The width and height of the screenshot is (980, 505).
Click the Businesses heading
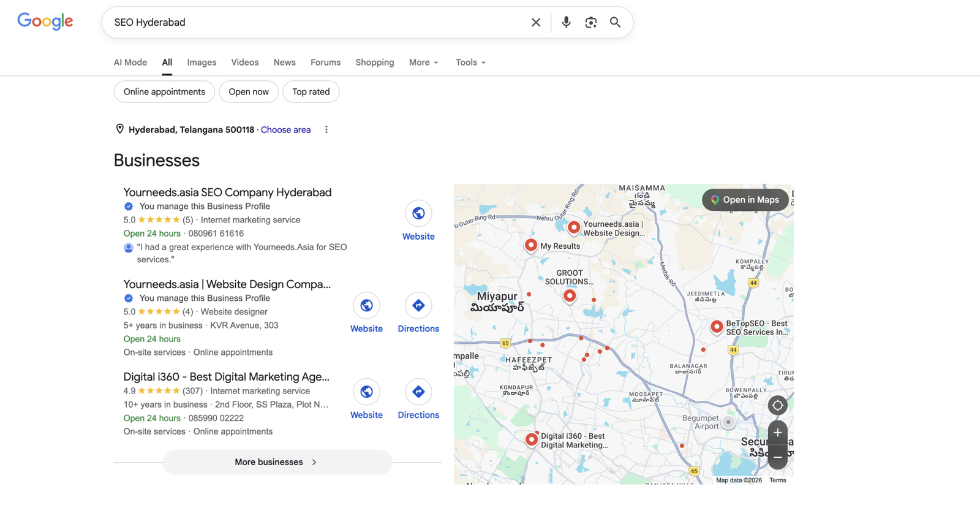157,161
